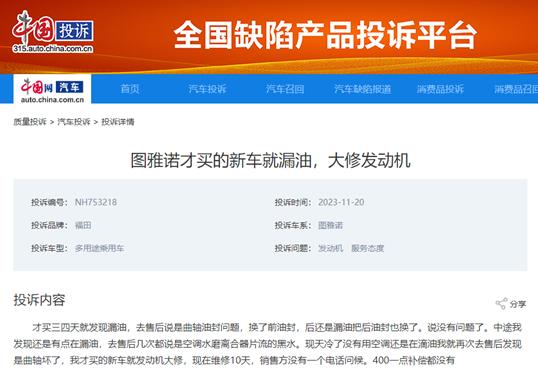
Task: Click the 中国投诉 site logo
Action: 52,31
